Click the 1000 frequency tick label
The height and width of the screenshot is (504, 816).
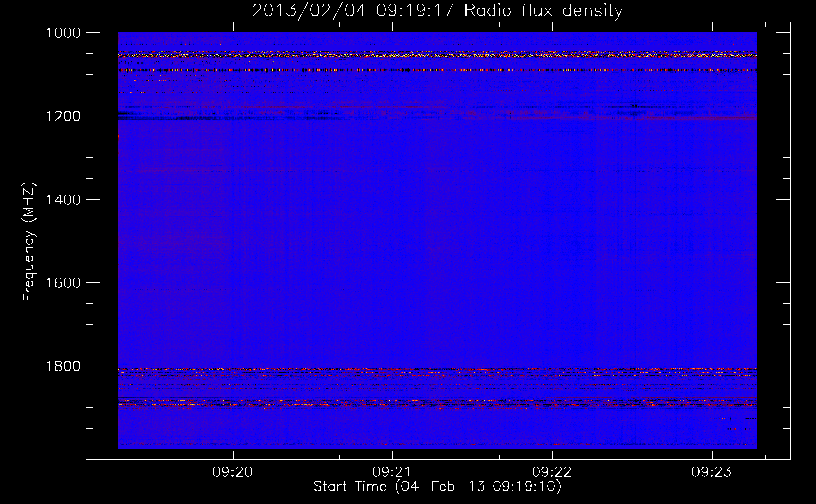[x=63, y=33]
